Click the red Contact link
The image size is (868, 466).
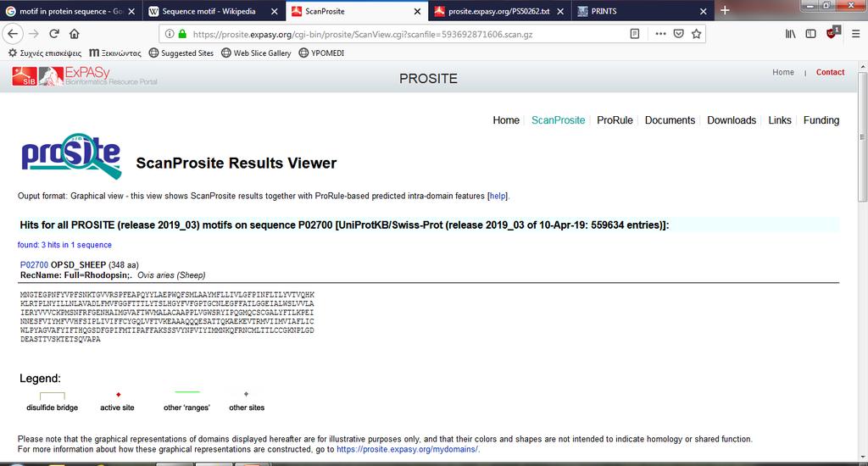(830, 72)
